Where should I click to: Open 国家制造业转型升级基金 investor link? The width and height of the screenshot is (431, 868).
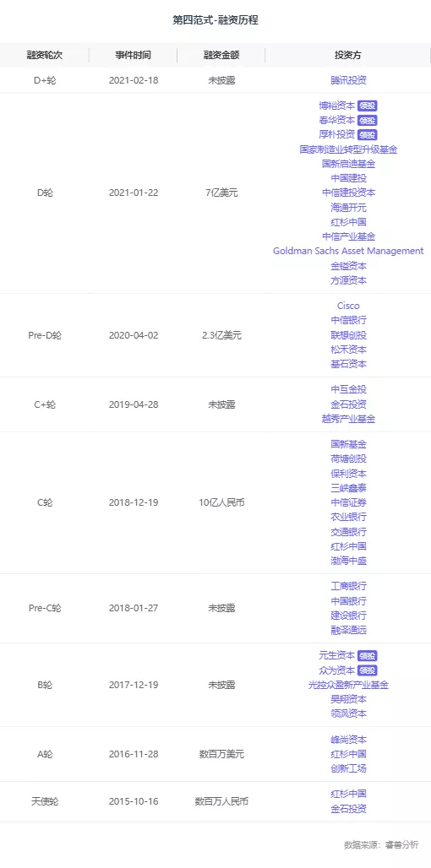[348, 149]
